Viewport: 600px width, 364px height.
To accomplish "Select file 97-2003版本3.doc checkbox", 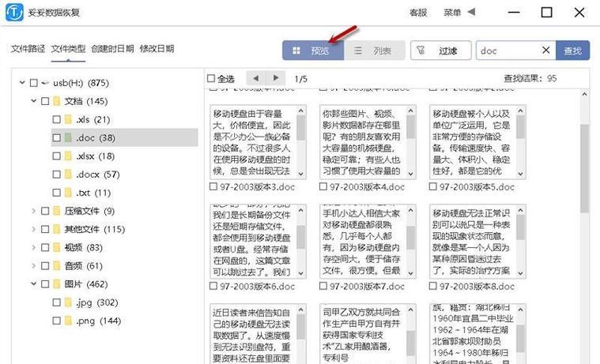I will (213, 186).
